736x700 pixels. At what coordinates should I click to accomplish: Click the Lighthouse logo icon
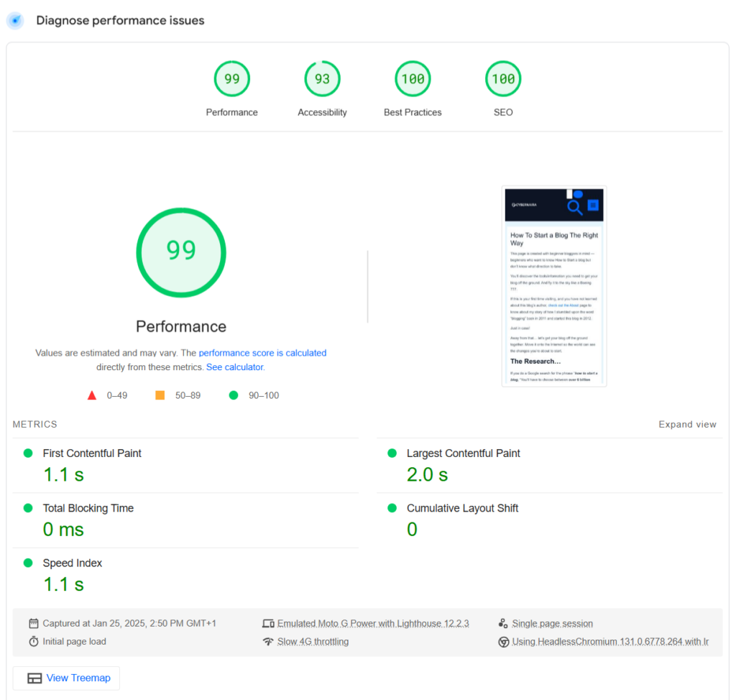point(14,20)
